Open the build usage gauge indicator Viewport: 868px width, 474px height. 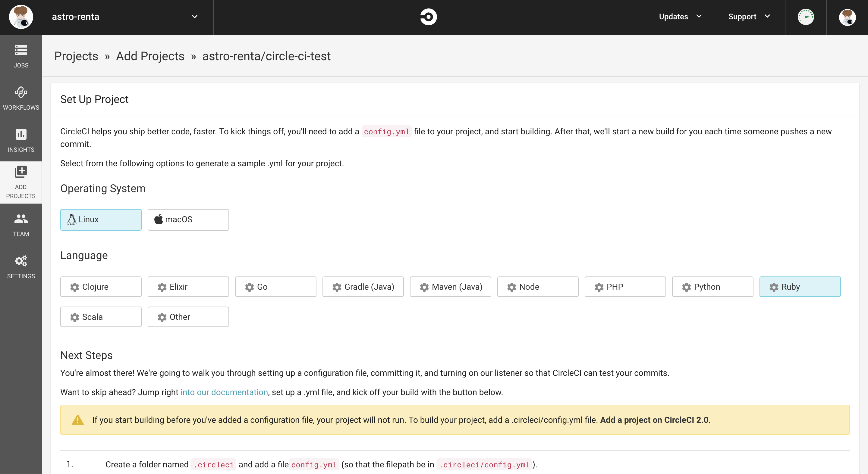pos(806,17)
